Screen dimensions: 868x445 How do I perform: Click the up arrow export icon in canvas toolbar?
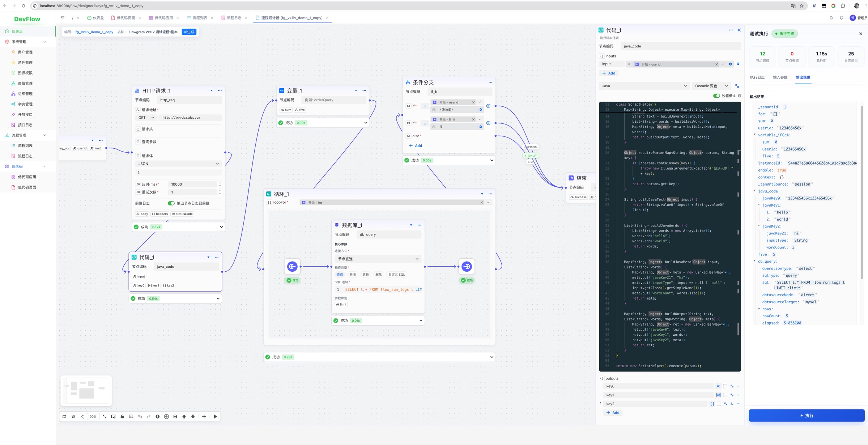click(x=184, y=417)
